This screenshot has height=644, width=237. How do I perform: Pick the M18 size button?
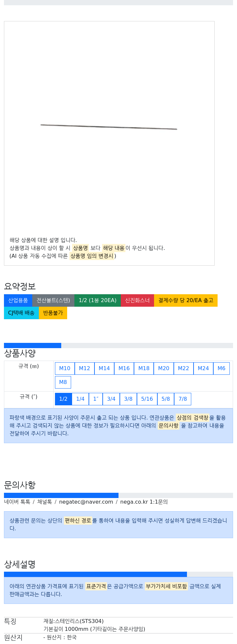[x=144, y=369]
